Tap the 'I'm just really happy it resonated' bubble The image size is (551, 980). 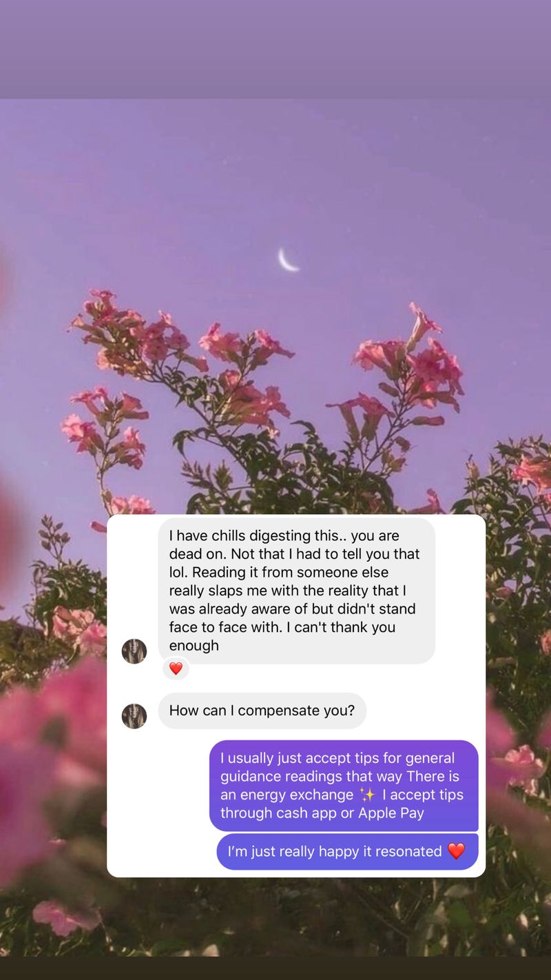point(348,852)
